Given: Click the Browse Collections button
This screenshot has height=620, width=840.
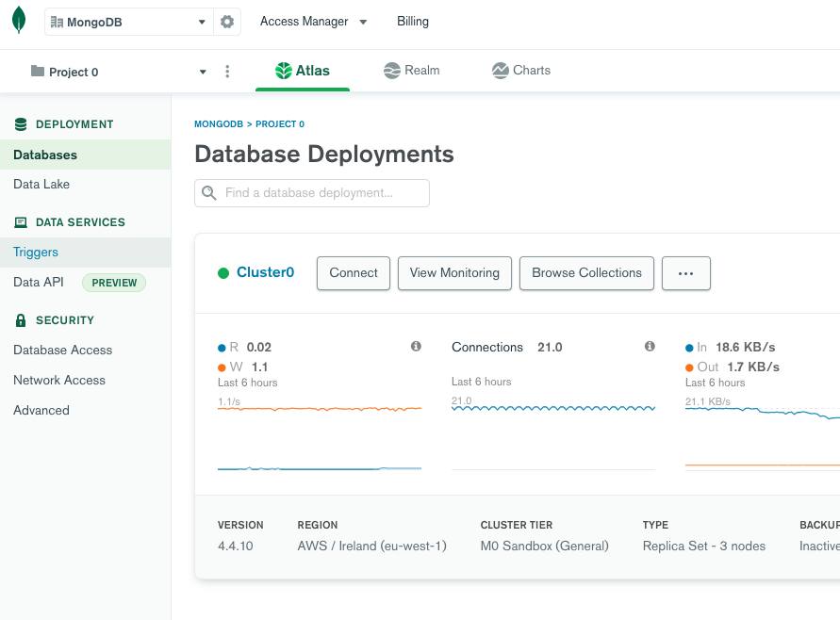Looking at the screenshot, I should 586,273.
